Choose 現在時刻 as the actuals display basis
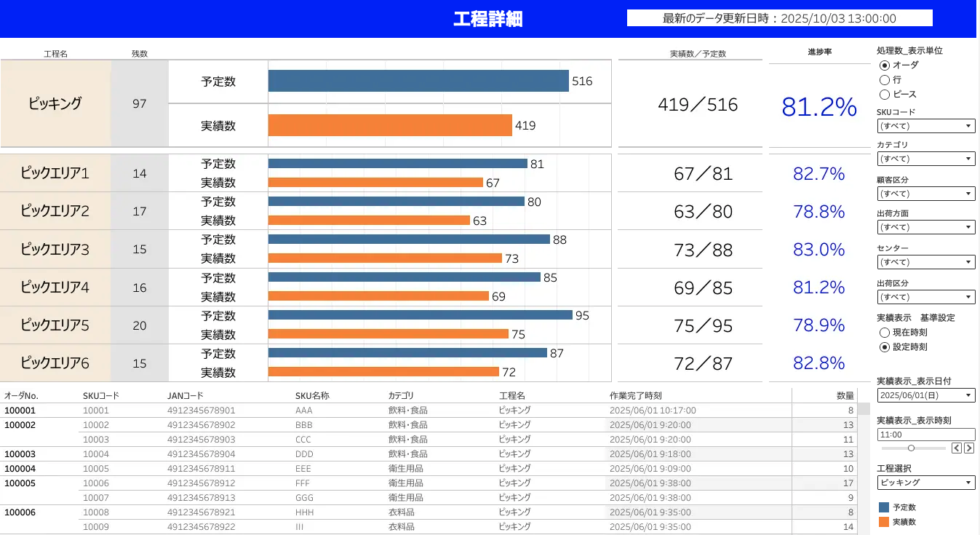Viewport: 980px width, 535px height. point(885,333)
